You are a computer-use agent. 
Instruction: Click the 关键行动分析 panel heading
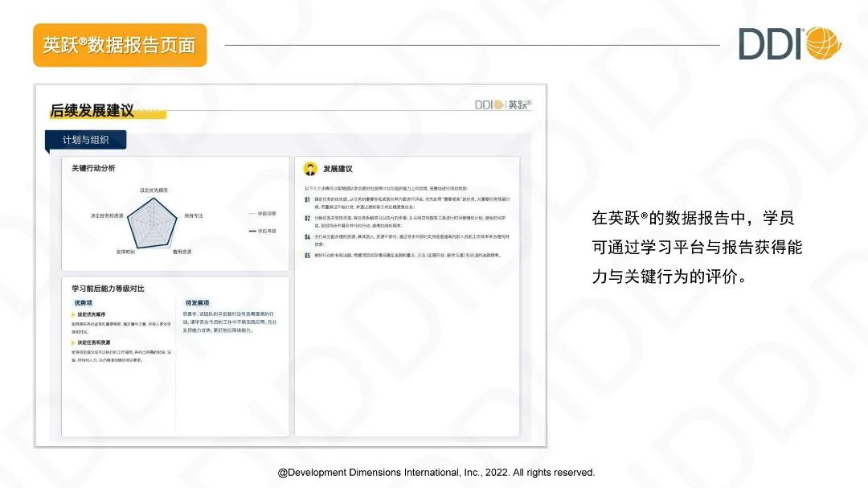[x=93, y=168]
